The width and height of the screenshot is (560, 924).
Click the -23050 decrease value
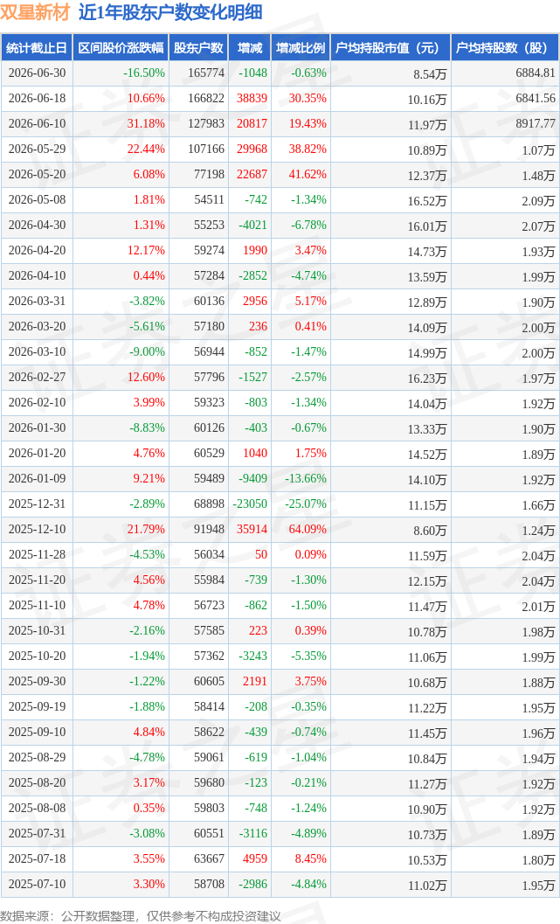(x=250, y=504)
